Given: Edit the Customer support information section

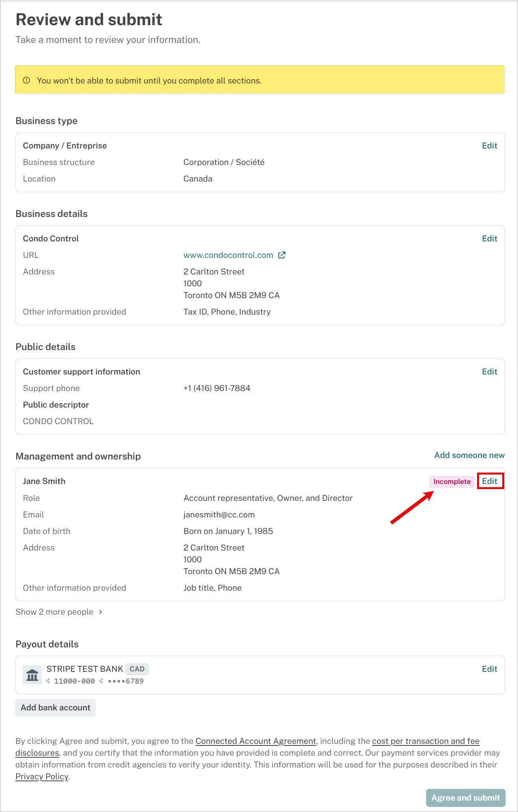Looking at the screenshot, I should point(489,372).
